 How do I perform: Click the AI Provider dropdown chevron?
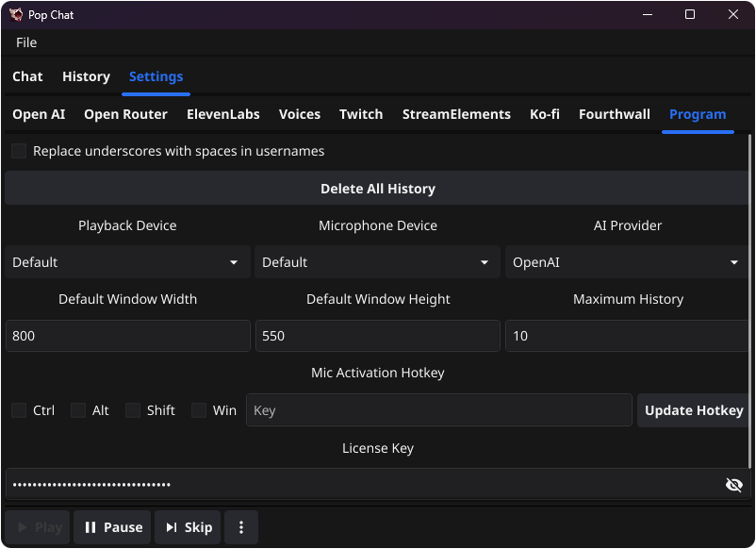click(735, 262)
